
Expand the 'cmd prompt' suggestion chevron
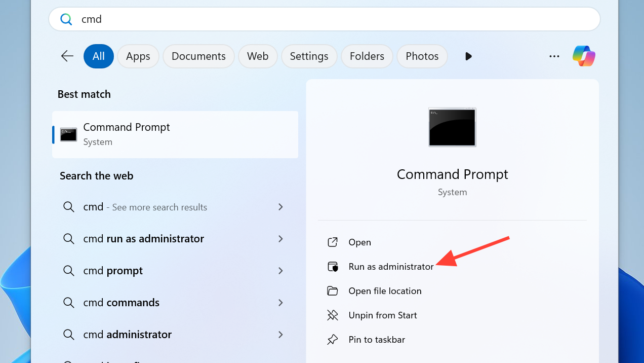280,271
